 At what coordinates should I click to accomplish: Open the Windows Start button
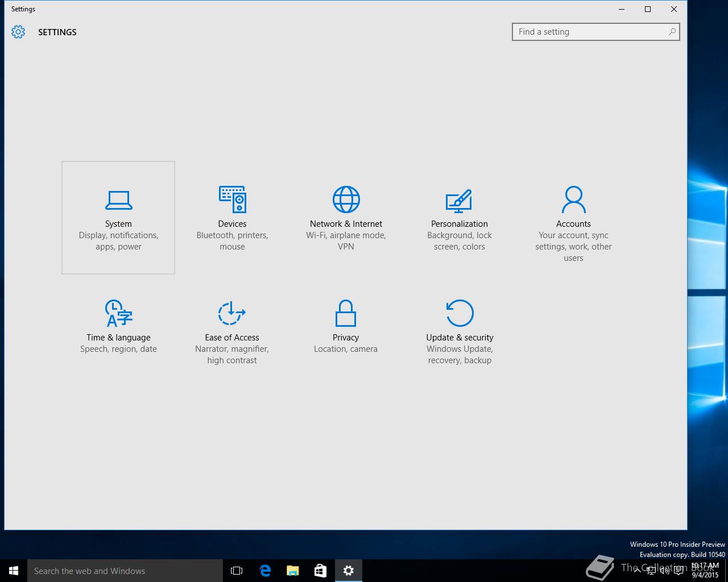coord(14,571)
